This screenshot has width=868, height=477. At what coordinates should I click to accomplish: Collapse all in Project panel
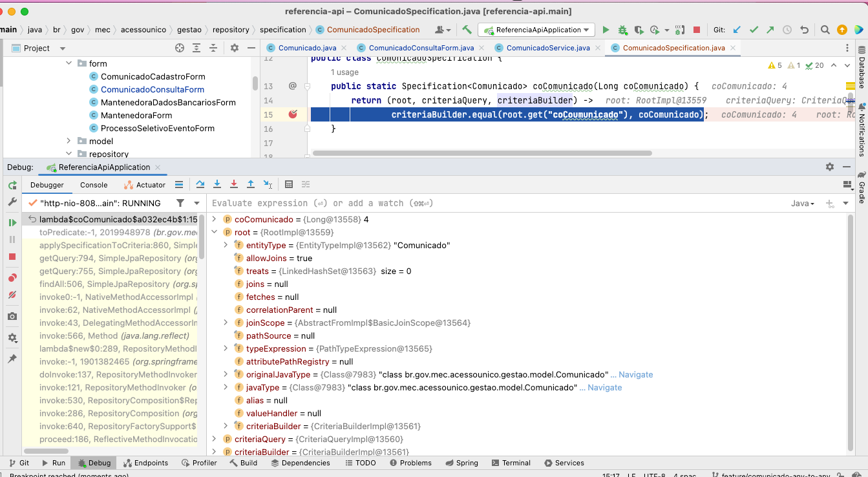(x=213, y=48)
